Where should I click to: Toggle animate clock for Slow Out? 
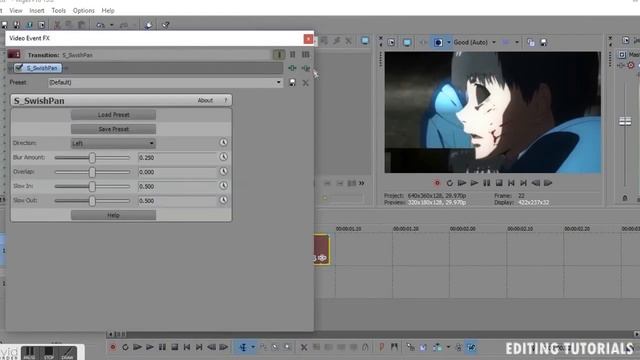[223, 200]
